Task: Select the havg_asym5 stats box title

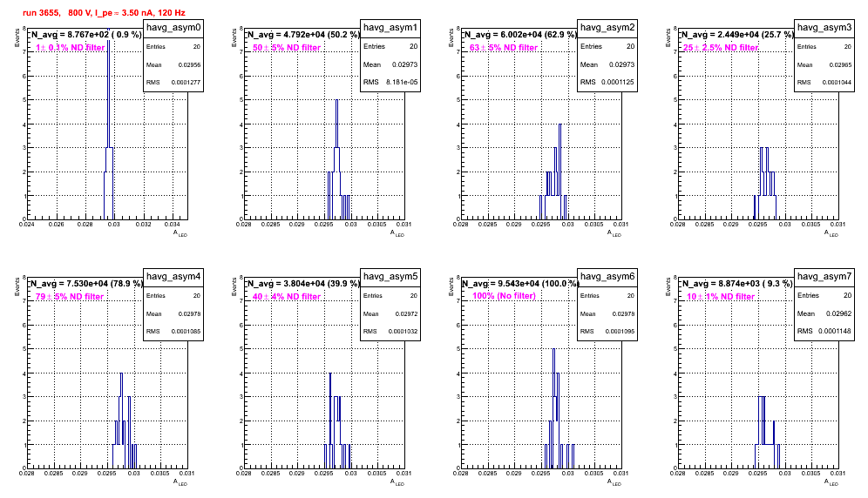Action: coord(390,276)
